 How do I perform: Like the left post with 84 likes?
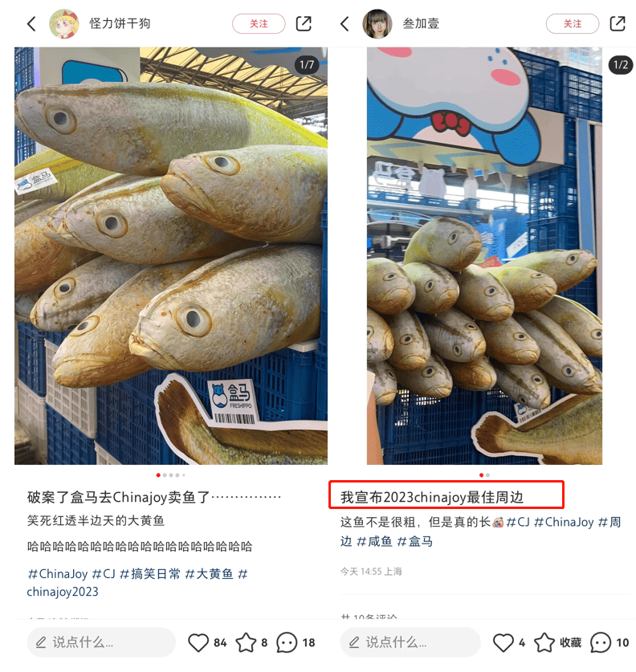point(198,642)
